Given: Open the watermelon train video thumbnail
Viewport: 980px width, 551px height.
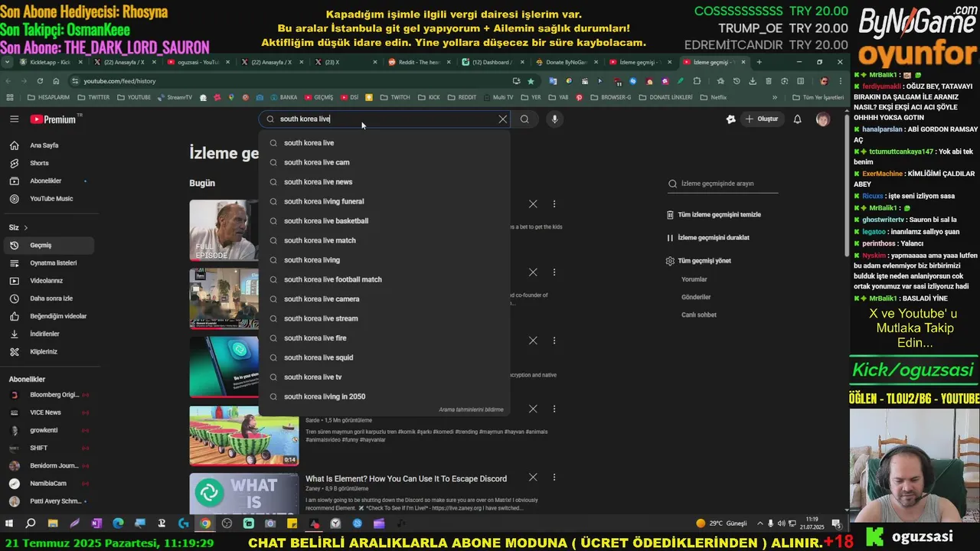Looking at the screenshot, I should click(244, 435).
